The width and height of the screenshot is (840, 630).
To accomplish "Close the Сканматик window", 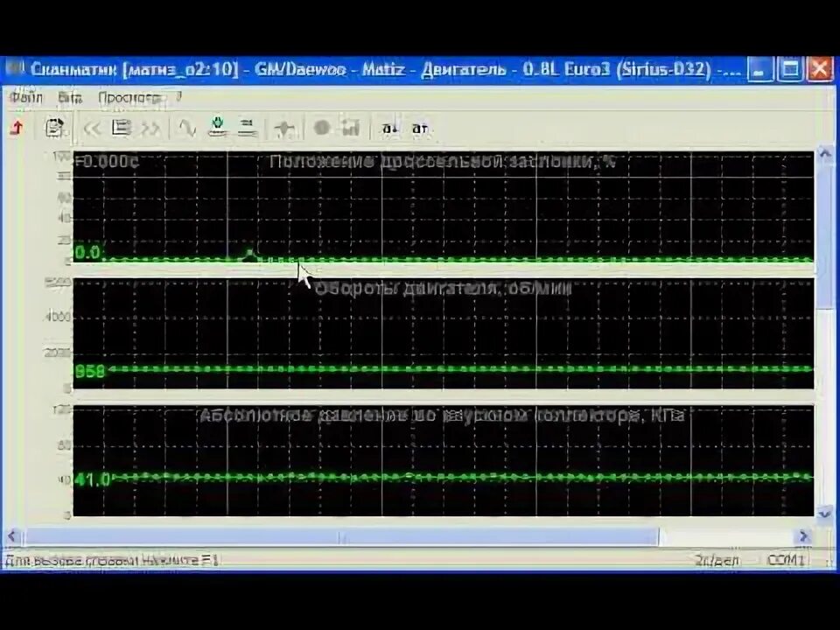I will (x=820, y=70).
